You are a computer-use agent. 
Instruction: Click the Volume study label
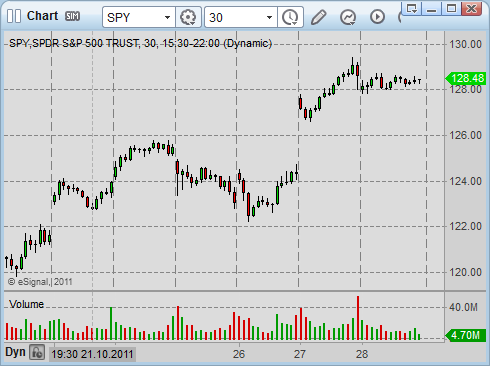(26, 304)
